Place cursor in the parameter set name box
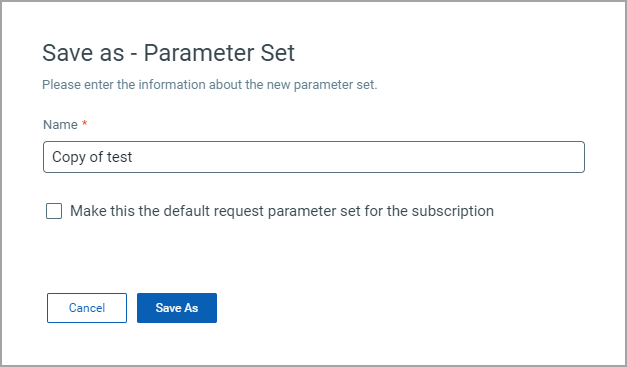 tap(314, 157)
